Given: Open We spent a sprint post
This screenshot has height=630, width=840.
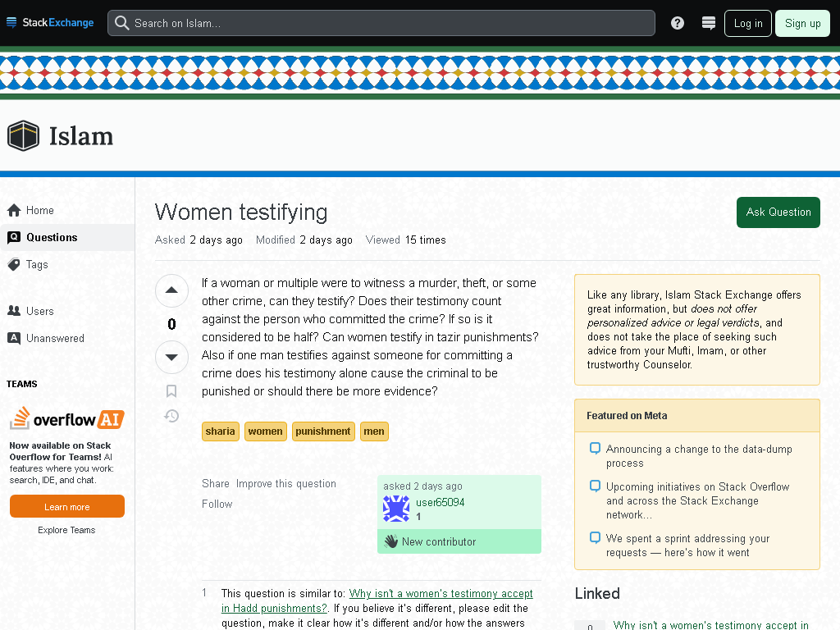Looking at the screenshot, I should [687, 546].
